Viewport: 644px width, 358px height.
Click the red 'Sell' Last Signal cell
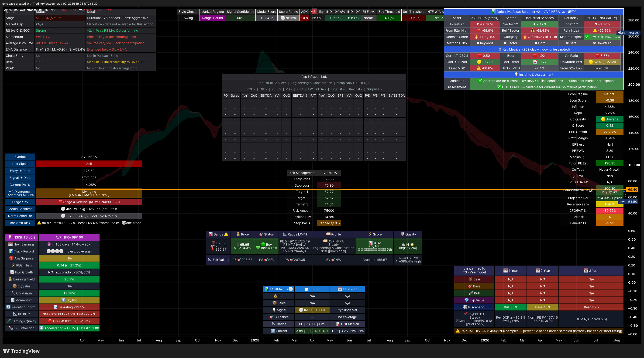[89, 164]
